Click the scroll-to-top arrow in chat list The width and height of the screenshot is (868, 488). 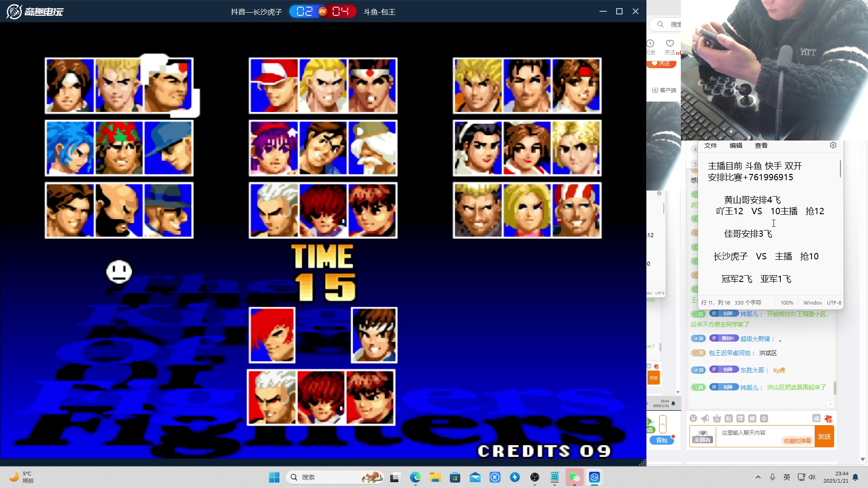click(x=830, y=404)
